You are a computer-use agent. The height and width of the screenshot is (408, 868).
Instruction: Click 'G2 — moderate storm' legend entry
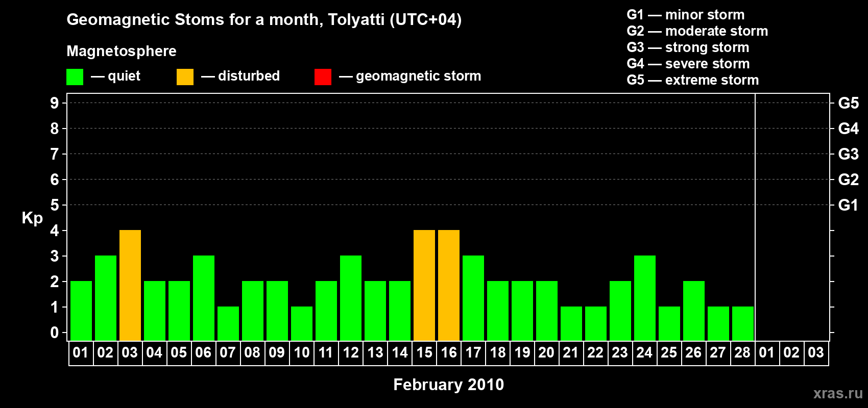pyautogui.click(x=697, y=31)
